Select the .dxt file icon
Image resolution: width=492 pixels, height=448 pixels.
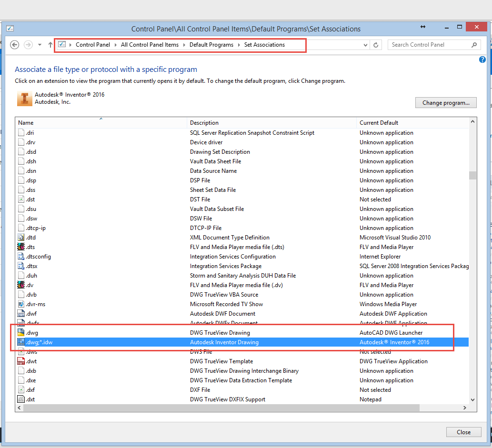(21, 399)
